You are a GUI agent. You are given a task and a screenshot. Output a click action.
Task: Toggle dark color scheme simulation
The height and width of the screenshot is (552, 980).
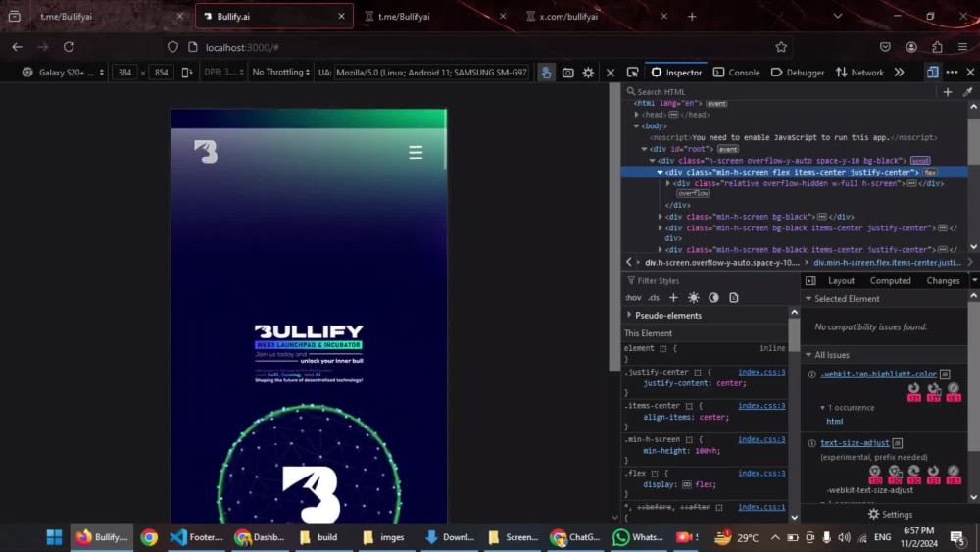click(x=713, y=297)
